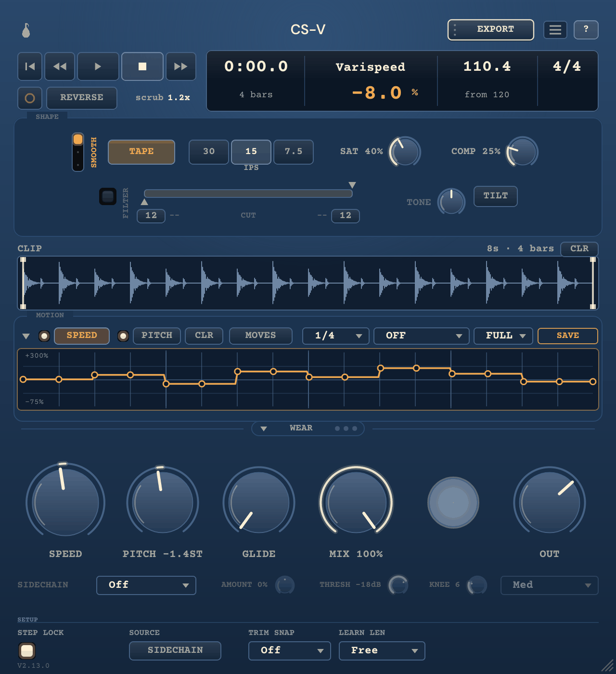This screenshot has height=674, width=616.
Task: Click the filter range slider bar
Action: [248, 194]
